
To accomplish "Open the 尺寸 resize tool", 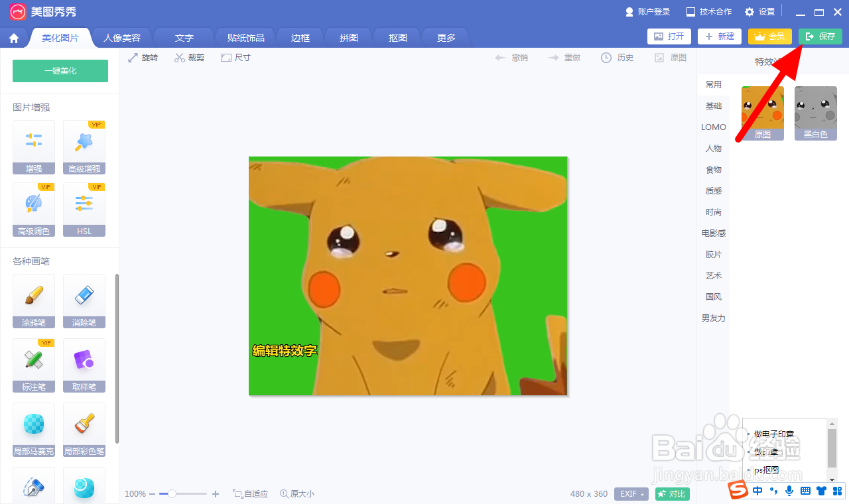I will [x=235, y=58].
